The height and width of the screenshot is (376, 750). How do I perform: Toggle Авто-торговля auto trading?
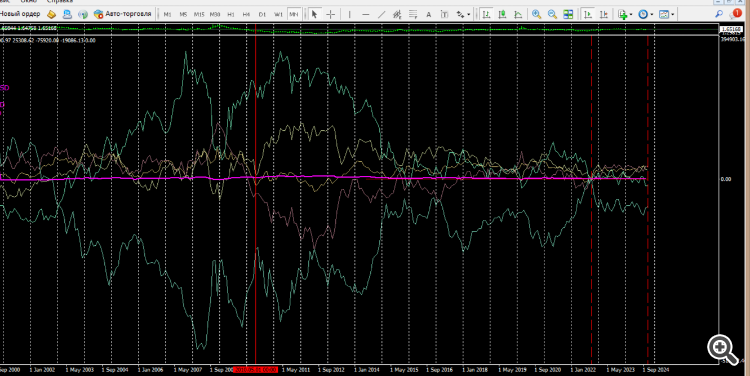pos(123,14)
